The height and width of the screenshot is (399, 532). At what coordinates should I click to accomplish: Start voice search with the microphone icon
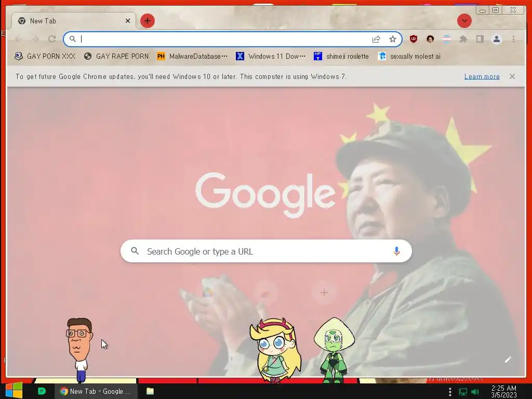(x=396, y=251)
